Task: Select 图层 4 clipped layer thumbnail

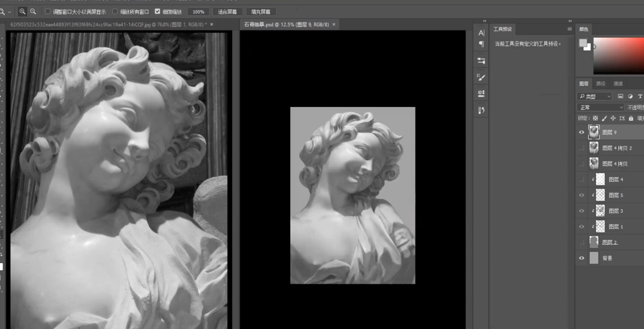Action: (x=600, y=179)
